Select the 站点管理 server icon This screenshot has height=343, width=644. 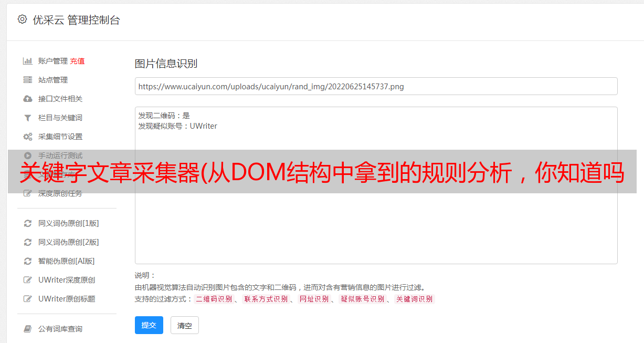(x=28, y=80)
